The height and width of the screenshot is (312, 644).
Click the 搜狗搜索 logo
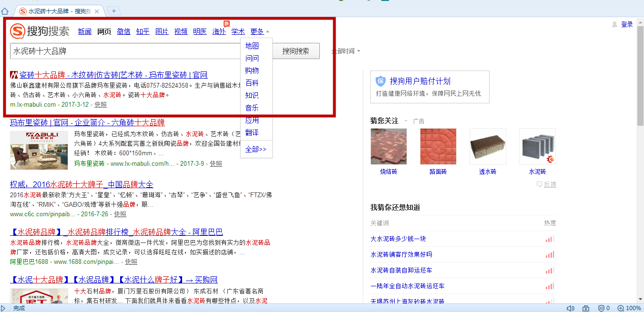click(x=40, y=31)
